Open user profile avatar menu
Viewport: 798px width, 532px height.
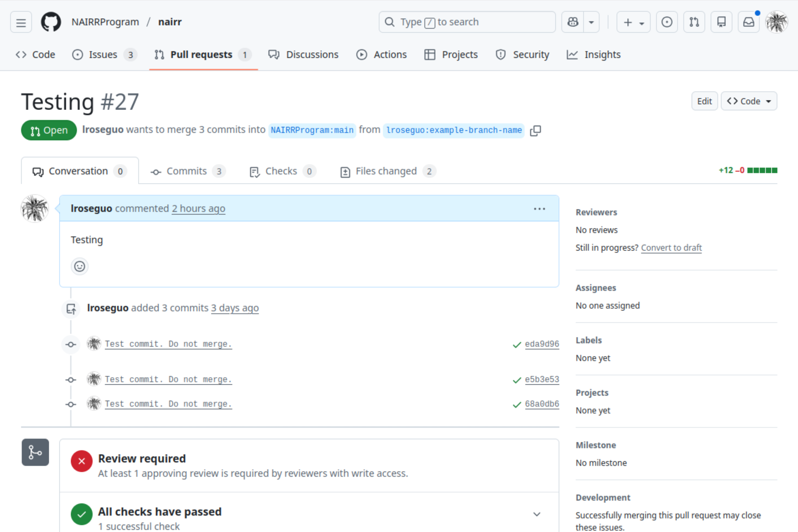pyautogui.click(x=776, y=22)
